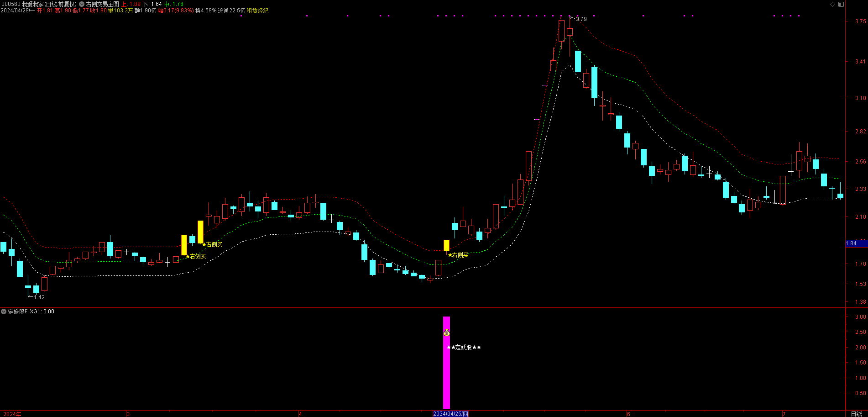Click the 右侧交易主图 indicator name

pos(102,4)
